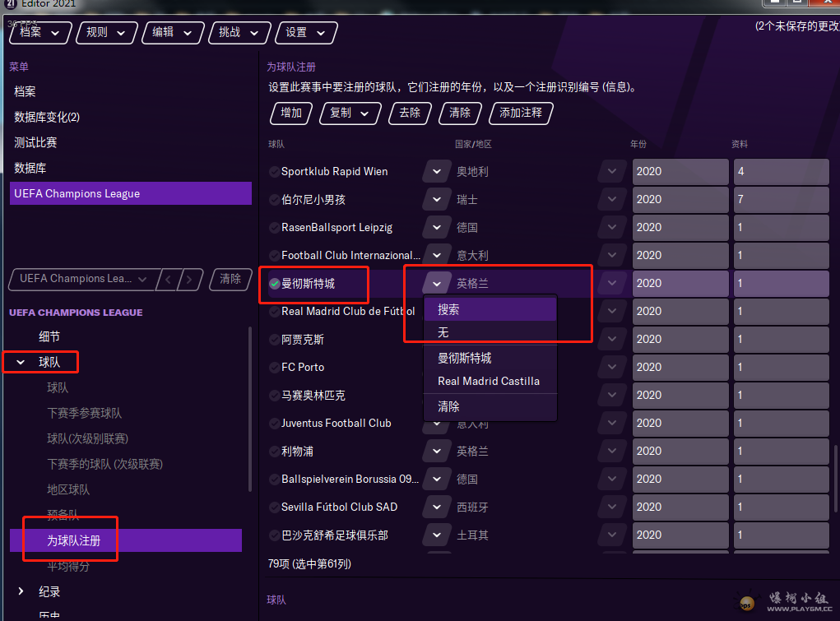Open the UEFA Champions Lea... competition selector

coord(83,279)
